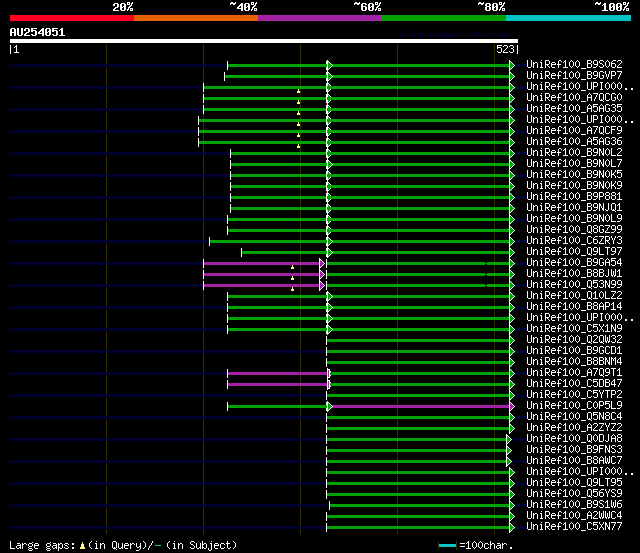This screenshot has height=553, width=640.
Task: Select hit UniRef100_B9GVP7
Action: [574, 76]
